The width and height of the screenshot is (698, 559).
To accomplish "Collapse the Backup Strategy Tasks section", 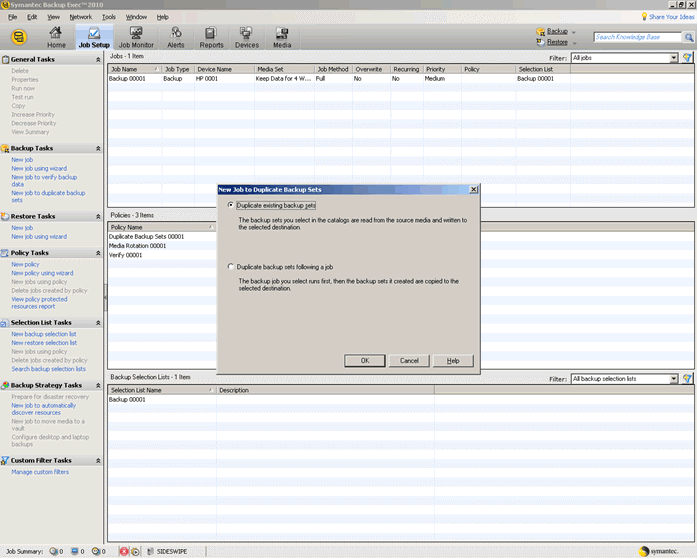I will click(x=98, y=386).
